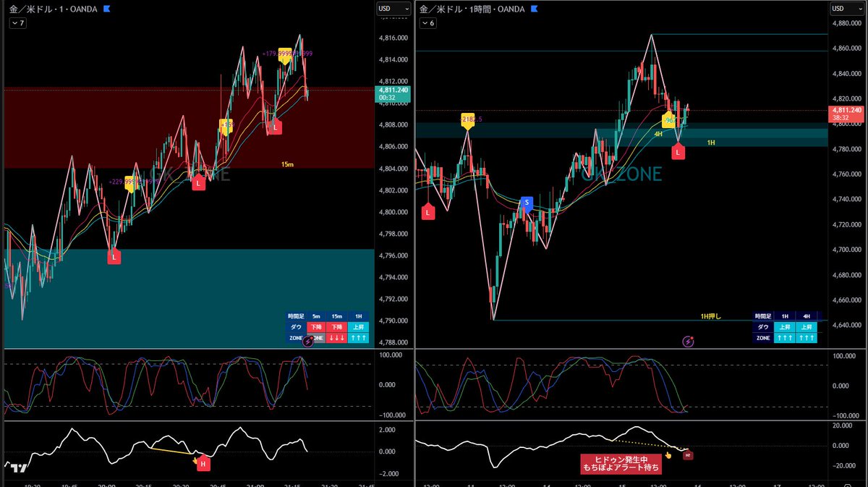Click L marker below the 1H zone on 1時間 chart
The height and width of the screenshot is (487, 868).
point(678,152)
